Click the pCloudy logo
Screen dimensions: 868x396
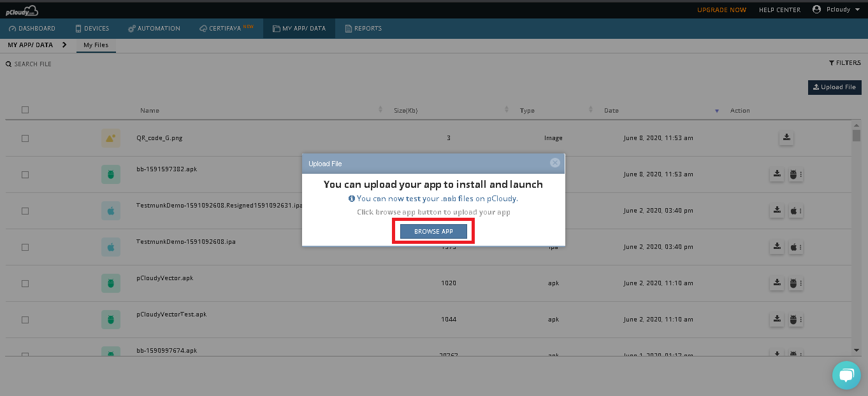[22, 10]
